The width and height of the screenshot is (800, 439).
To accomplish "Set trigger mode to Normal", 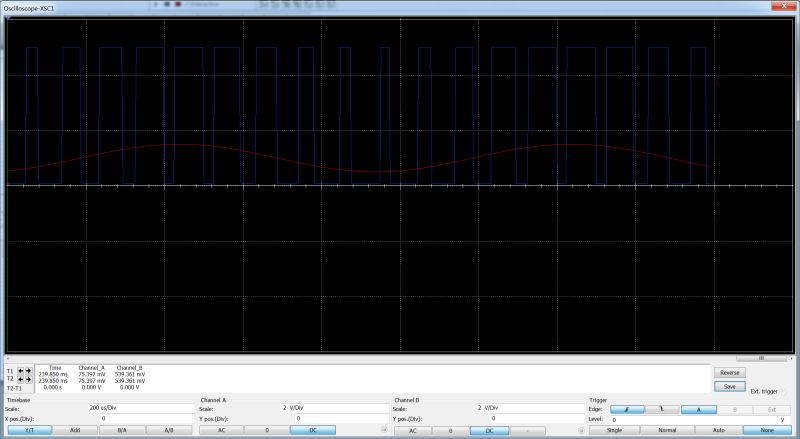I will click(667, 430).
